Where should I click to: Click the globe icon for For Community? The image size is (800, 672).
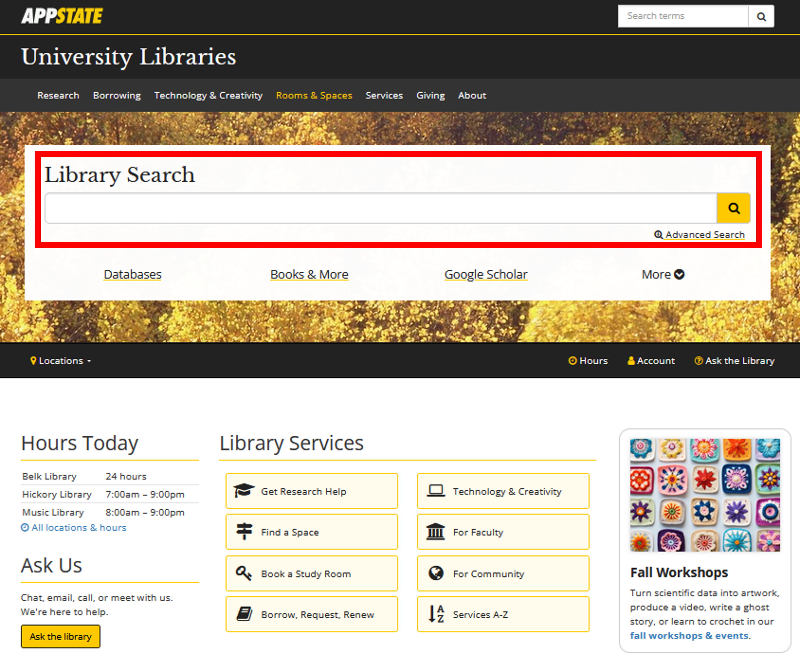tap(436, 572)
